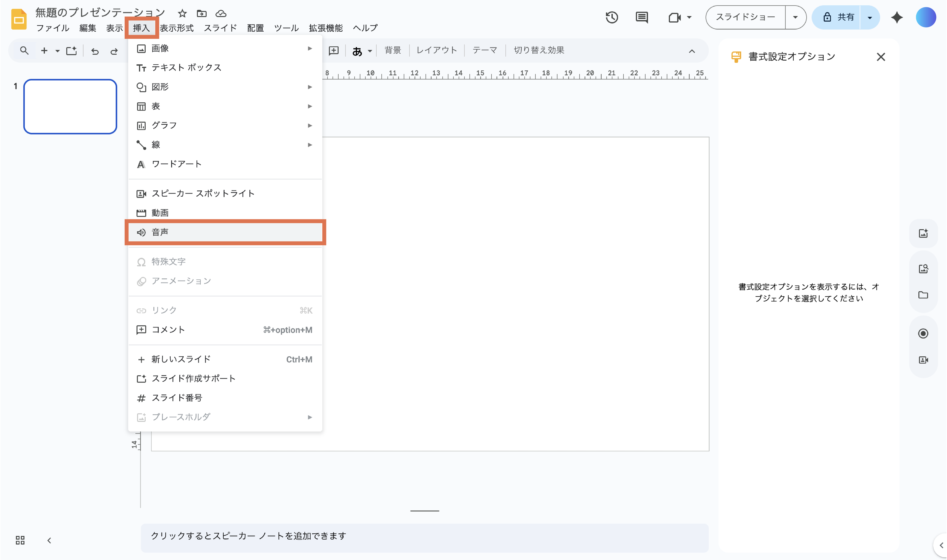Open the comments history icon
The width and height of the screenshot is (947, 560).
(x=642, y=17)
